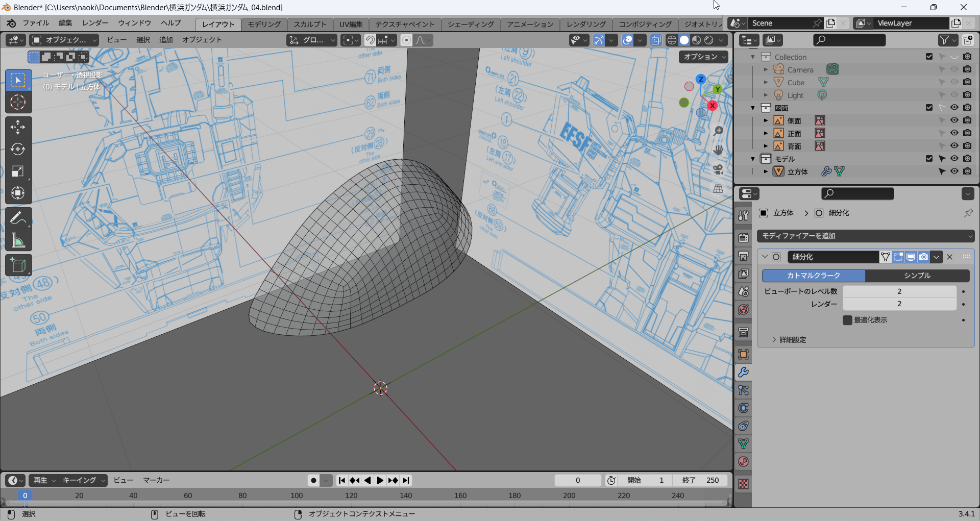Viewport: 980px width, 521px height.
Task: Select the Rotate tool
Action: coord(18,149)
